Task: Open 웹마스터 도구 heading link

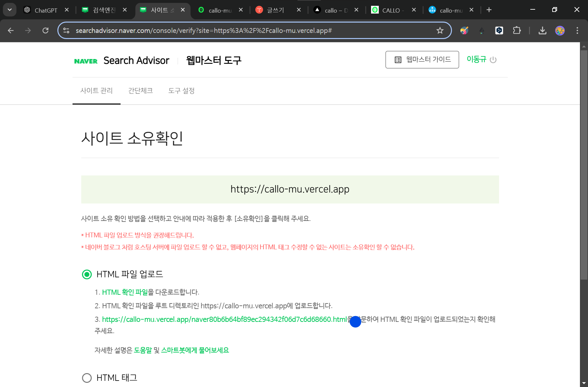Action: click(213, 60)
